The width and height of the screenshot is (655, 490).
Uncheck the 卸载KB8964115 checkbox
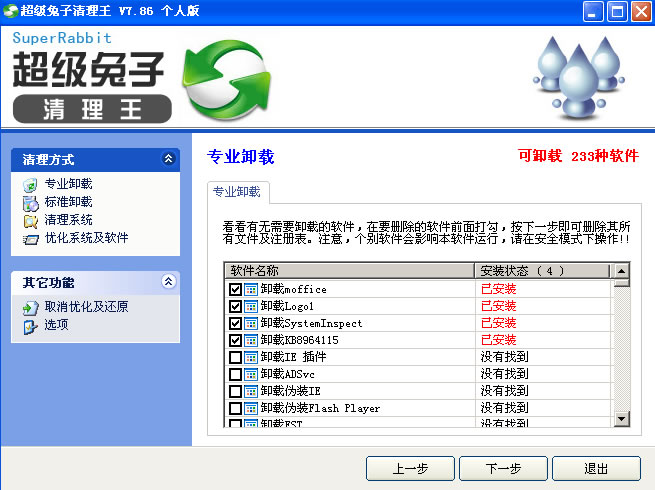click(x=235, y=340)
